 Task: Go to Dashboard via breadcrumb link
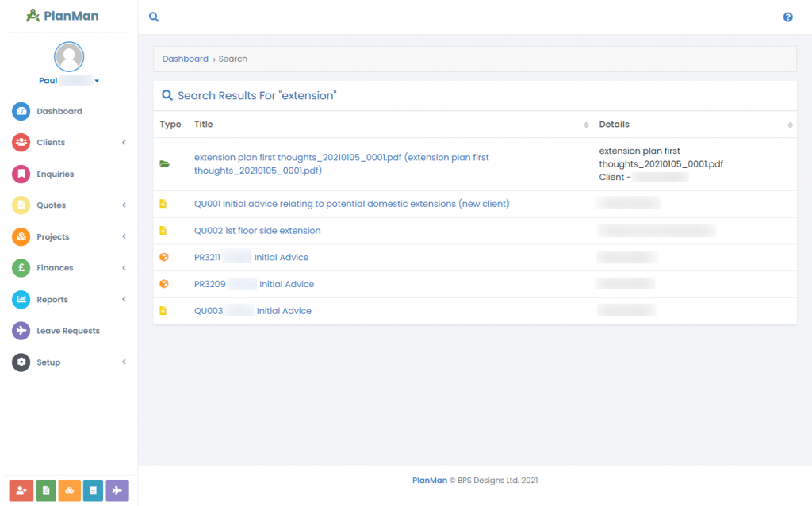[186, 59]
